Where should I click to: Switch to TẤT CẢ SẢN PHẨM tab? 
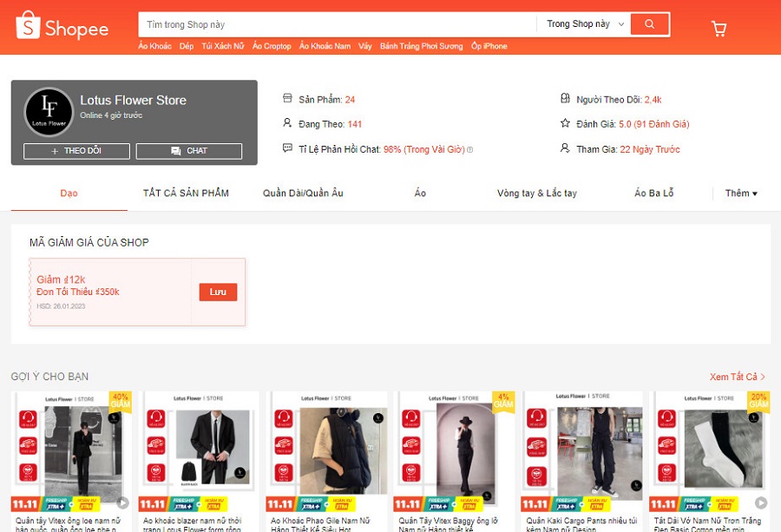[x=186, y=193]
